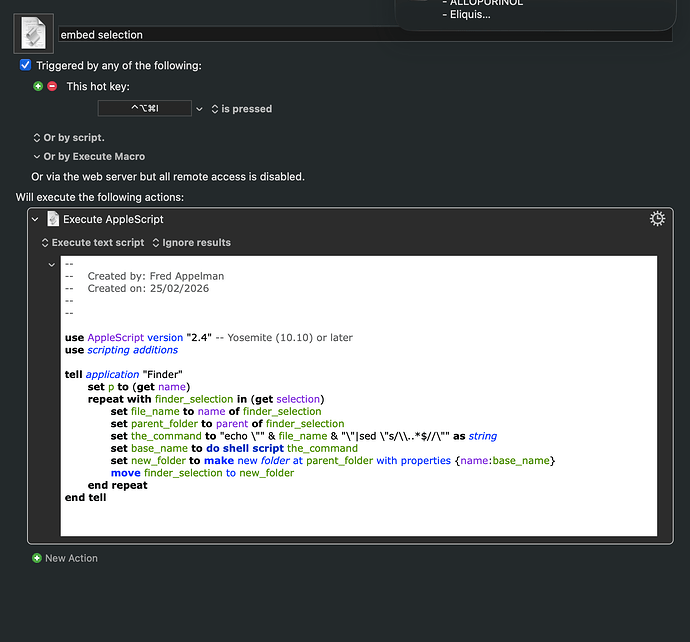690x642 pixels.
Task: Click the 'New Action' label
Action: [x=71, y=558]
